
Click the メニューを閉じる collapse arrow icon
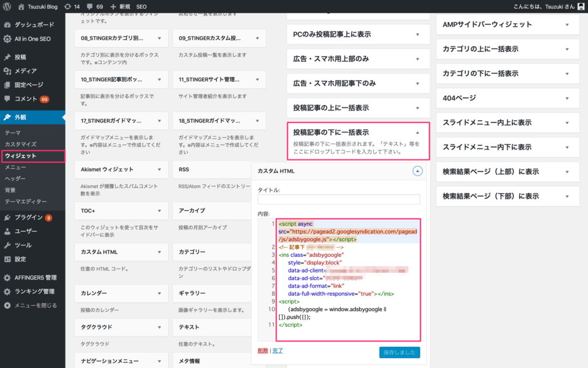7,305
